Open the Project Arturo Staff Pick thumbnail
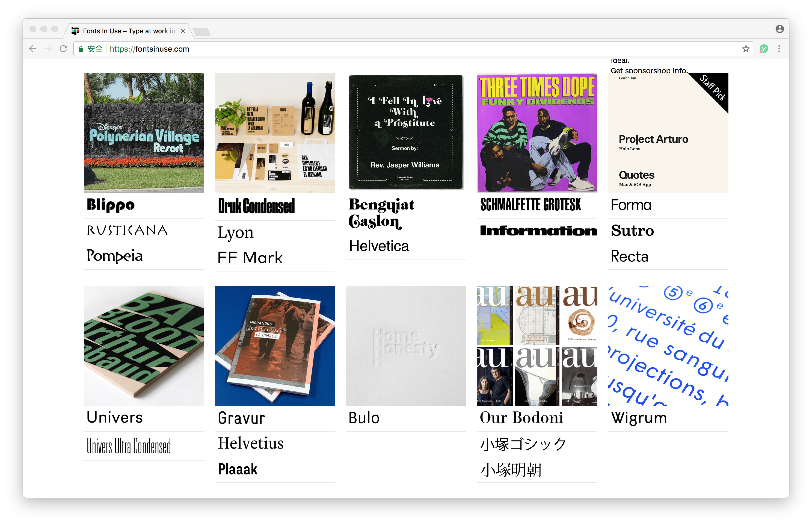The height and width of the screenshot is (525, 812). pos(668,133)
